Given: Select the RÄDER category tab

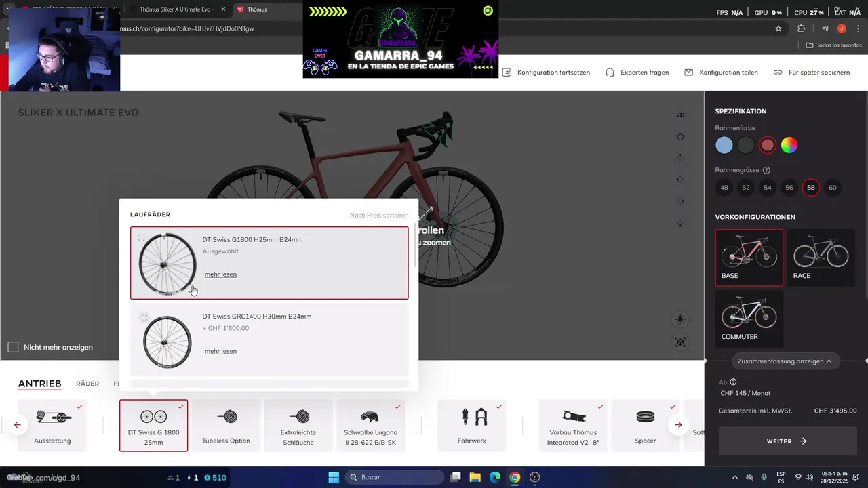Looking at the screenshot, I should pos(87,384).
